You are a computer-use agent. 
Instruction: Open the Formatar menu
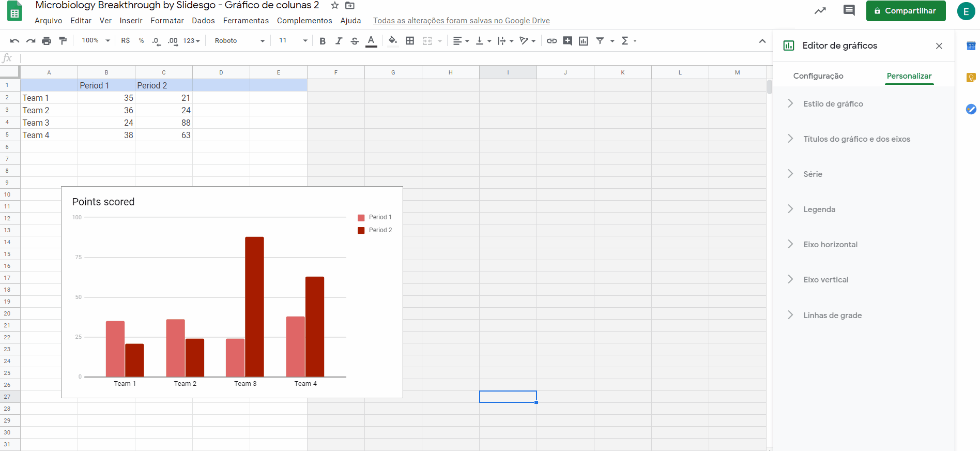[x=167, y=21]
